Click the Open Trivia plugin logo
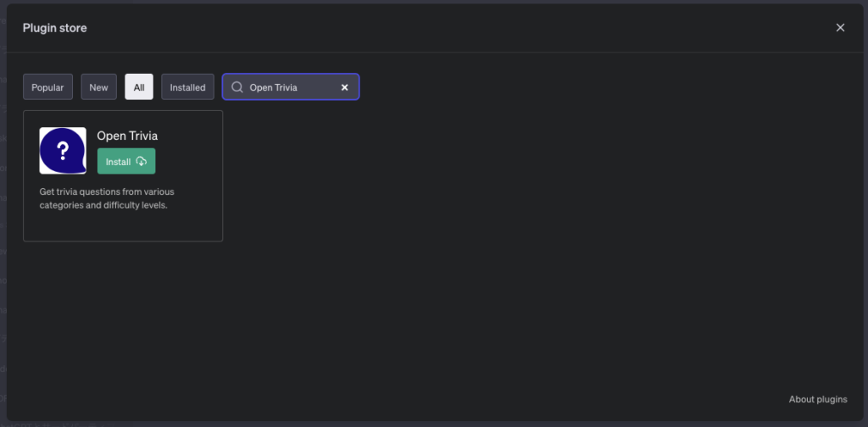This screenshot has width=868, height=427. [x=63, y=151]
